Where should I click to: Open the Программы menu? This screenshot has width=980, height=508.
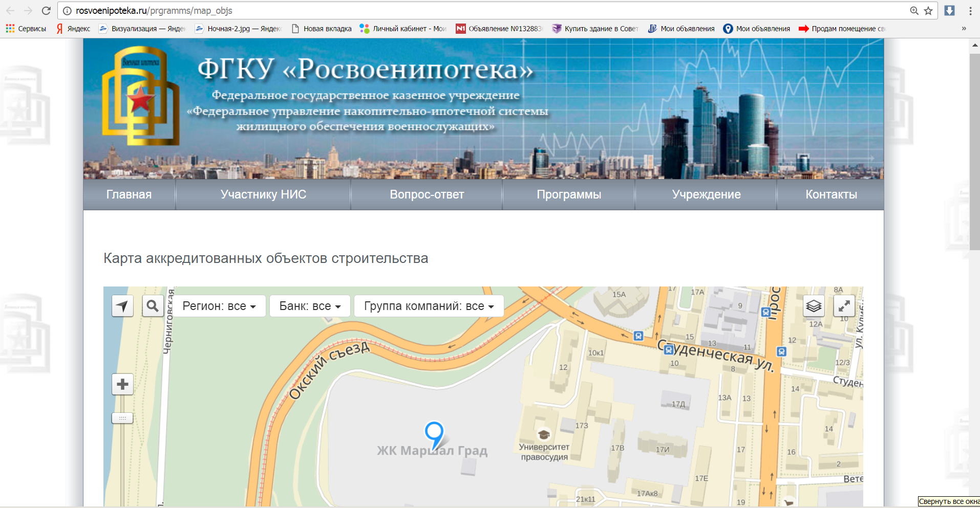coord(569,194)
